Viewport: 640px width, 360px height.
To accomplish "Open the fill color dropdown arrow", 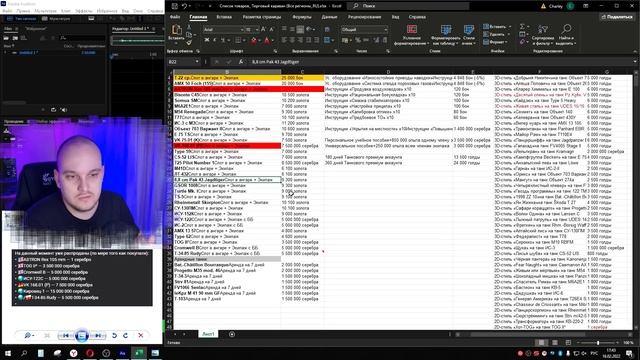I will pyautogui.click(x=259, y=40).
